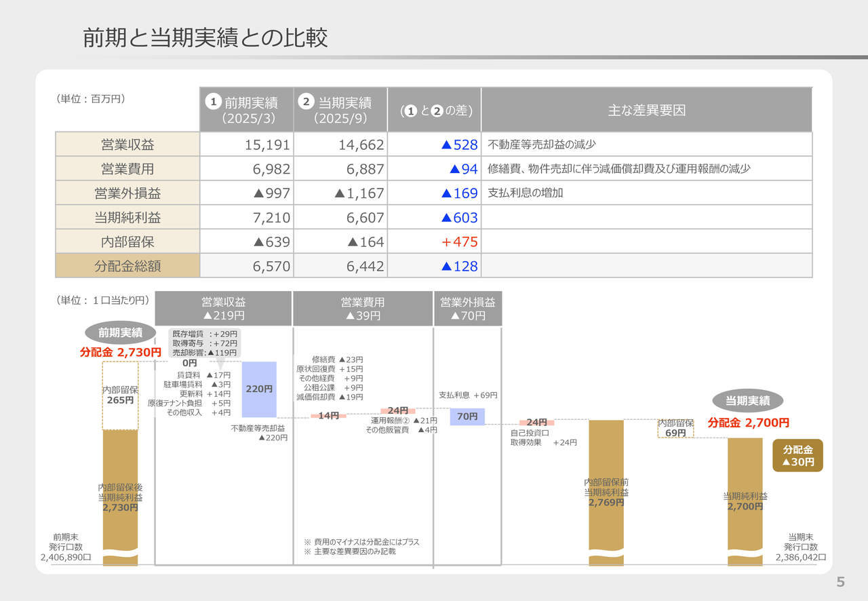Click the dashed 内部留保 265円 box

pos(120,395)
